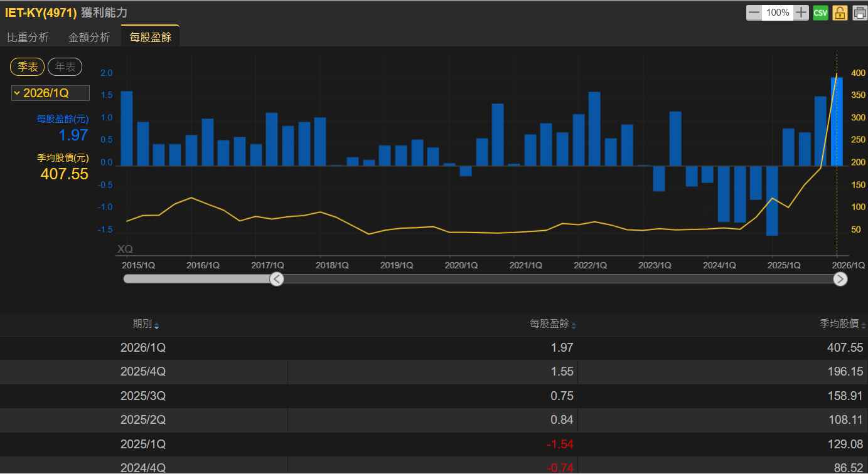This screenshot has width=868, height=474.
Task: Switch to the 比重分析 tab
Action: click(x=28, y=37)
